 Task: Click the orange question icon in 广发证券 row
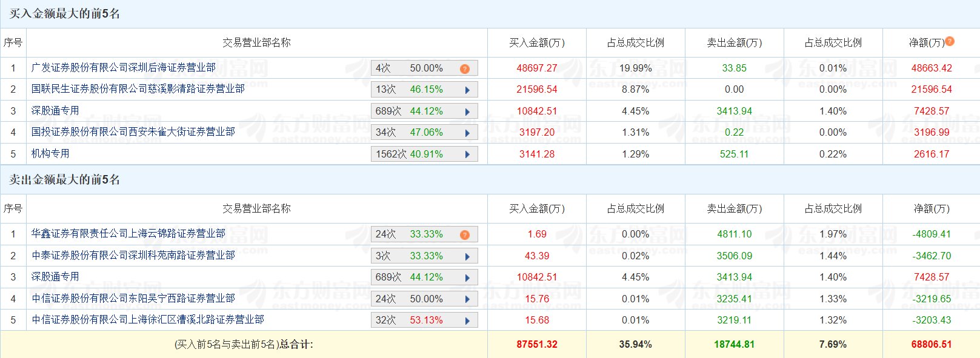[x=465, y=69]
